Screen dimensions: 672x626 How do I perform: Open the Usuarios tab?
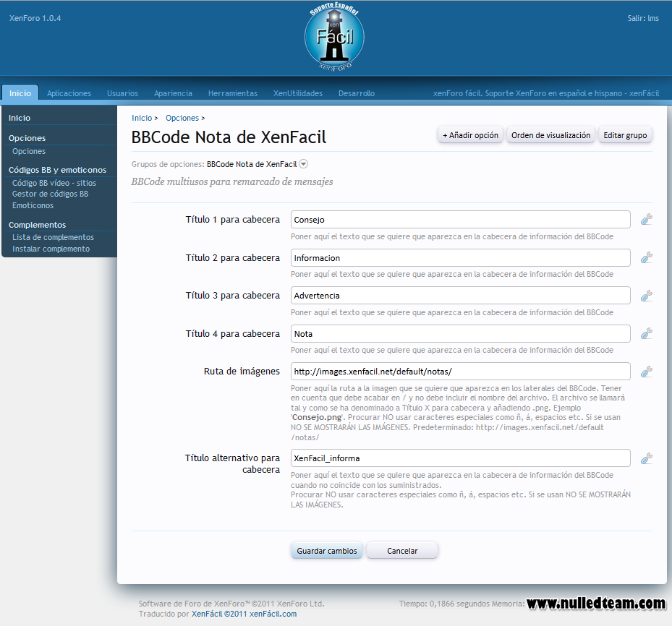[122, 93]
